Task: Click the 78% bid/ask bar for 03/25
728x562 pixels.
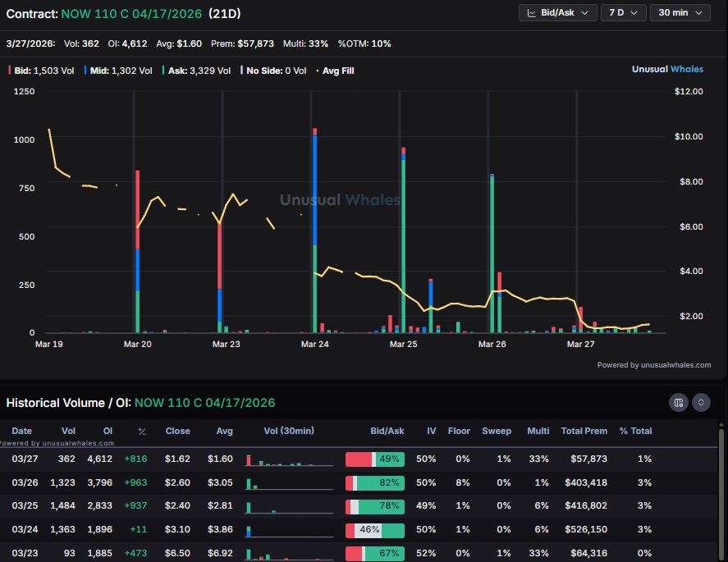Action: 375,506
